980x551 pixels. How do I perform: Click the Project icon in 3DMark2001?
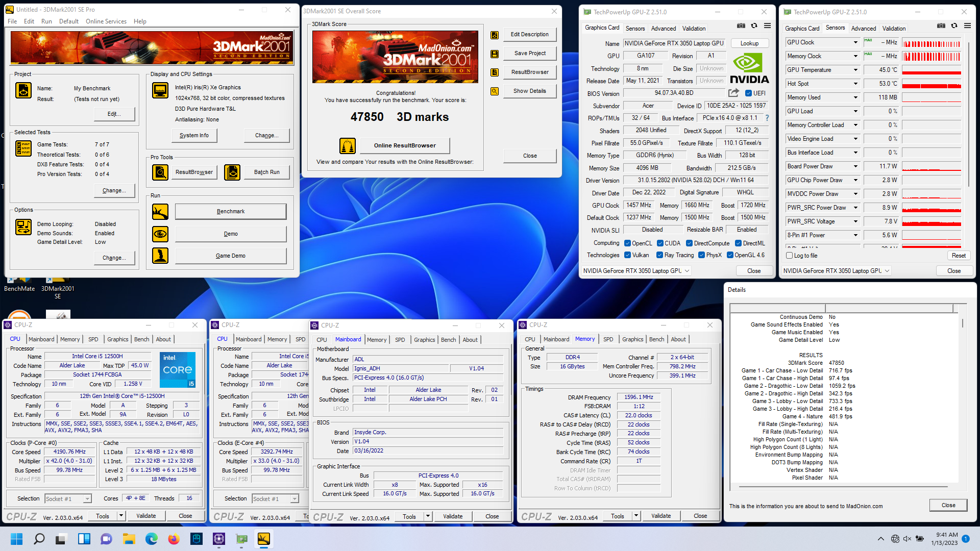coord(23,90)
